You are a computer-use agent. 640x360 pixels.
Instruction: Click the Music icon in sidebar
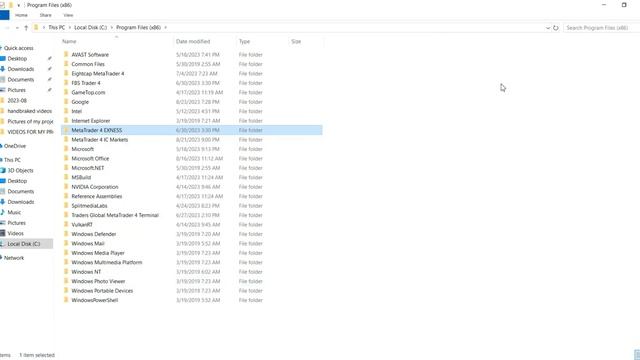(3, 212)
